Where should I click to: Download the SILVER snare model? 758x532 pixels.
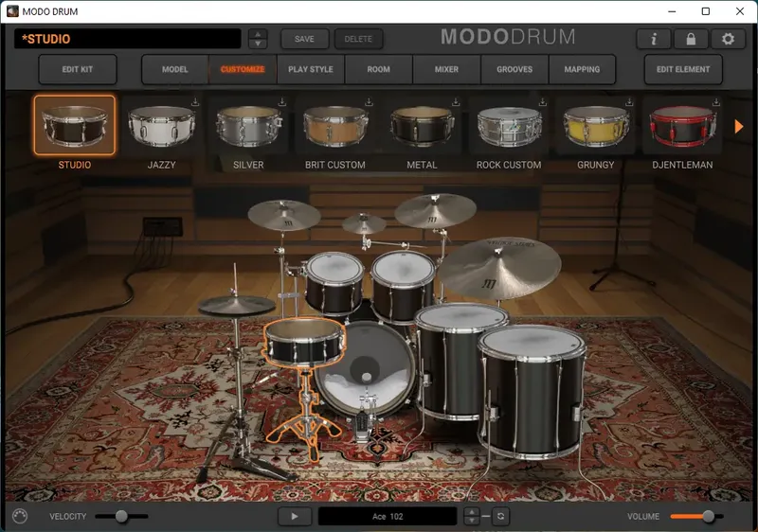tap(281, 102)
